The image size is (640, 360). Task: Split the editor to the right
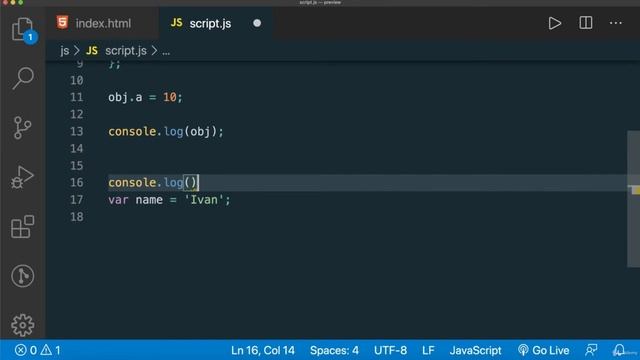pos(585,23)
